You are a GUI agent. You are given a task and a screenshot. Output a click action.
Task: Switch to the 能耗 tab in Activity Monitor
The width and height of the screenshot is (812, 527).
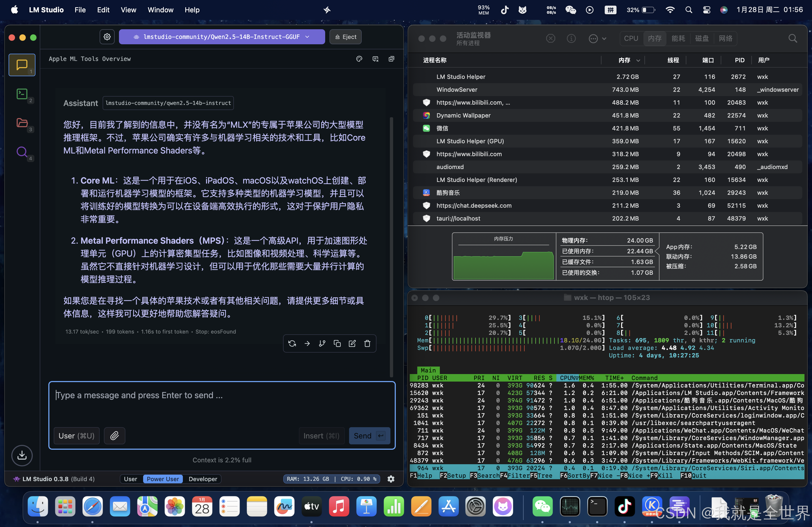point(678,38)
